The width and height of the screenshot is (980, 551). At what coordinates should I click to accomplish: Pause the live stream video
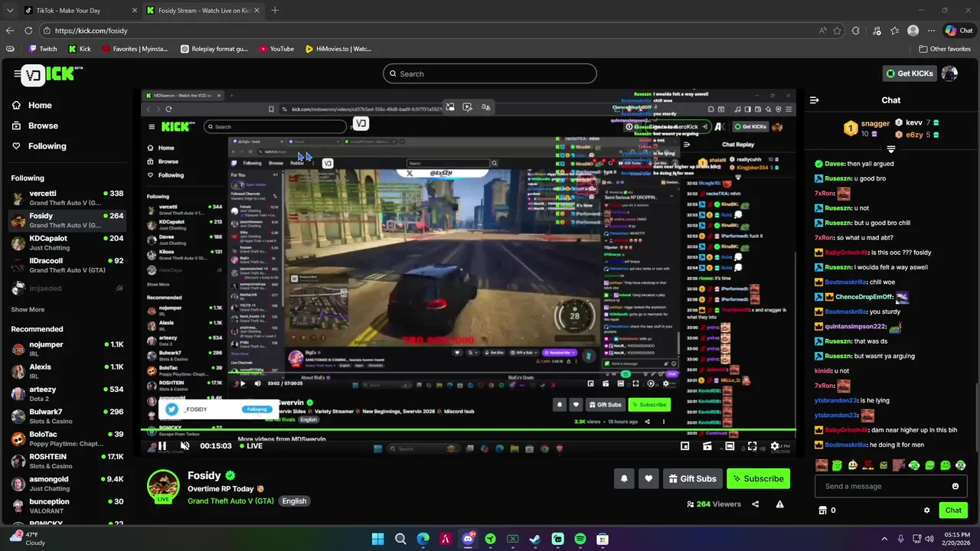162,446
